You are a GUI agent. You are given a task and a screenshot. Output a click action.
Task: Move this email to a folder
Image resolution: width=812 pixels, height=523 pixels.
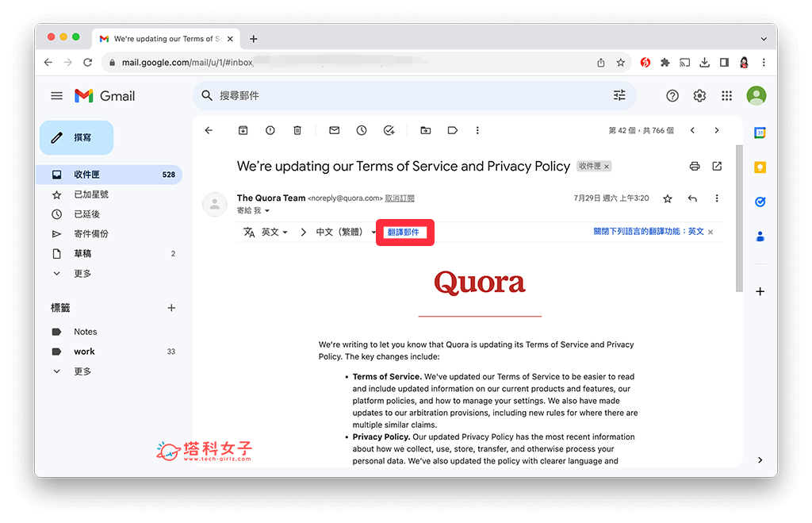point(426,131)
